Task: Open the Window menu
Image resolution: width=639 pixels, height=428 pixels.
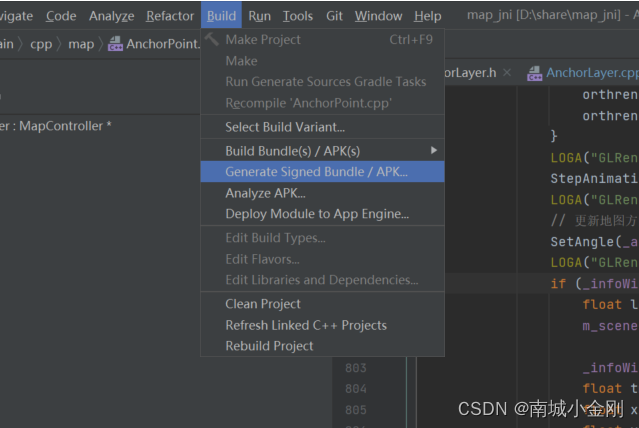Action: (x=379, y=16)
